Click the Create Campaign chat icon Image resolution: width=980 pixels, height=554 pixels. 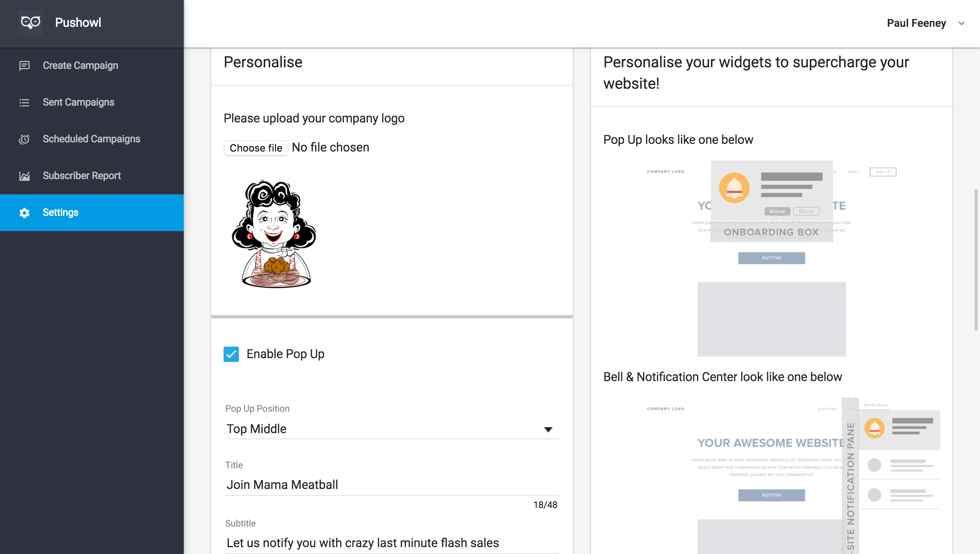point(24,66)
